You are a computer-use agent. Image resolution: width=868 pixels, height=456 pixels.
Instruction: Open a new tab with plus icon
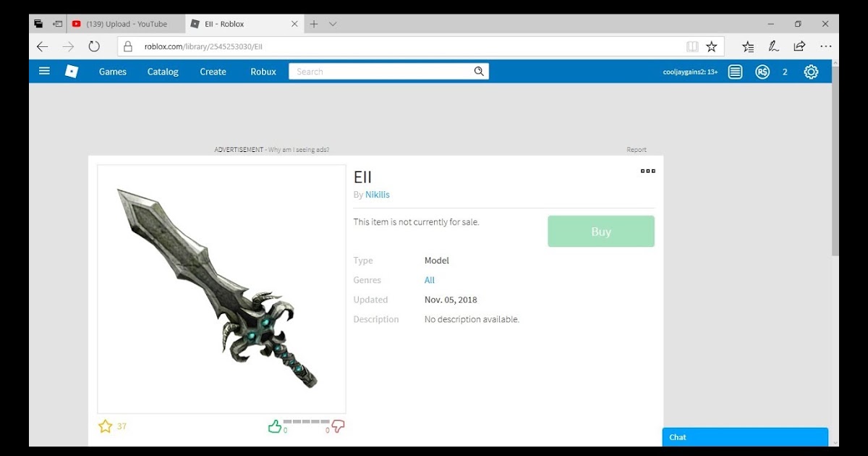[314, 24]
